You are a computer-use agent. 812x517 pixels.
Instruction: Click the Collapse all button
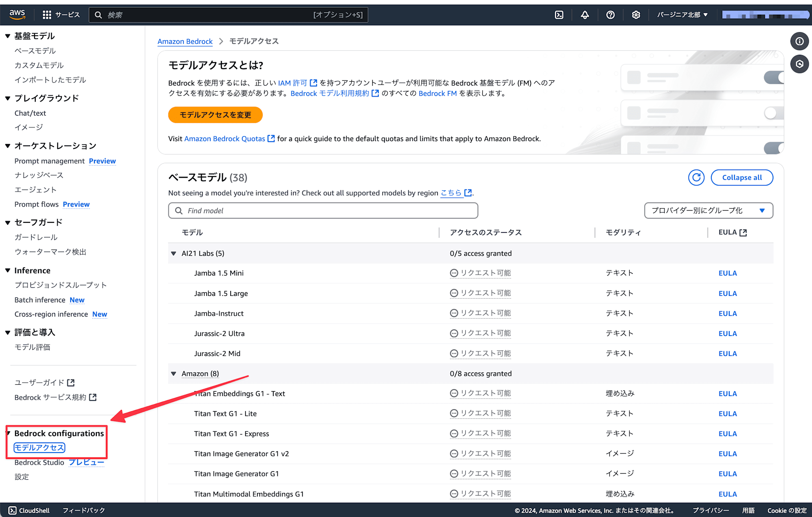(742, 177)
